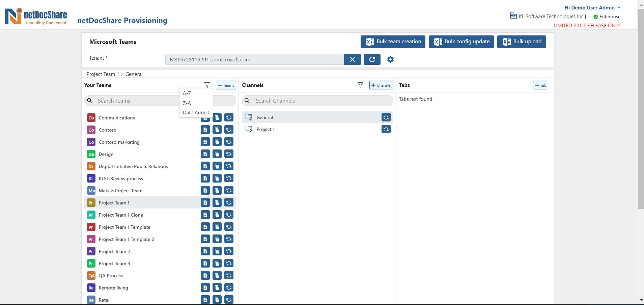Open tenant settings gear icon
The image size is (644, 305).
coord(390,59)
